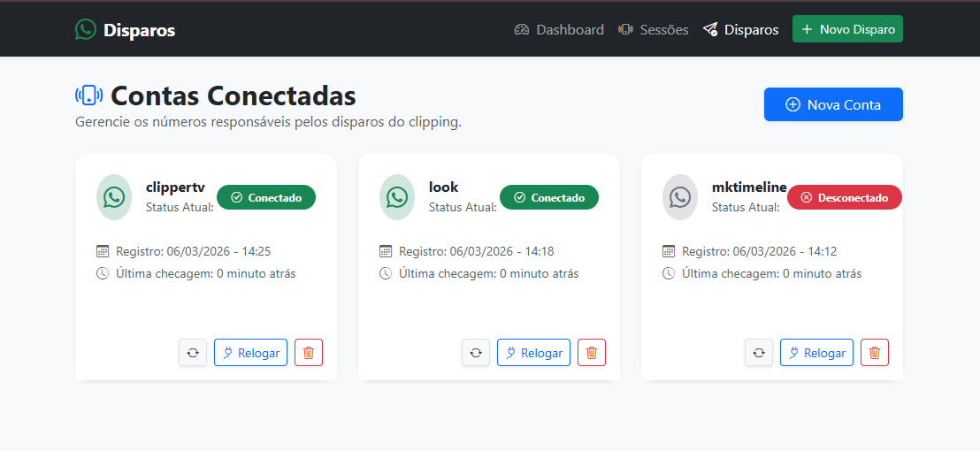980x451 pixels.
Task: Click the mktimeline gray WhatsApp avatar
Action: pyautogui.click(x=680, y=197)
